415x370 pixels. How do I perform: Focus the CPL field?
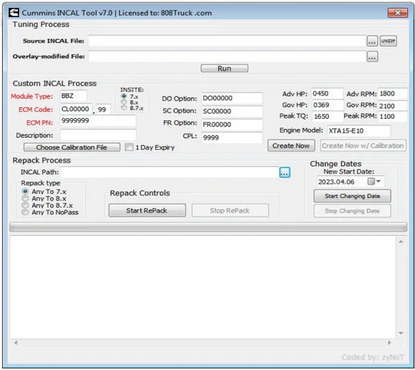pyautogui.click(x=232, y=137)
